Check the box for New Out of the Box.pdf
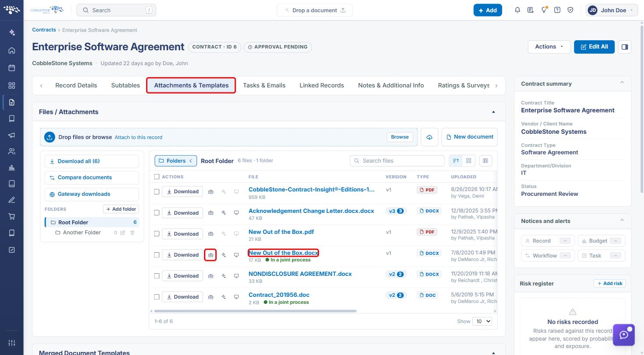 click(x=157, y=234)
